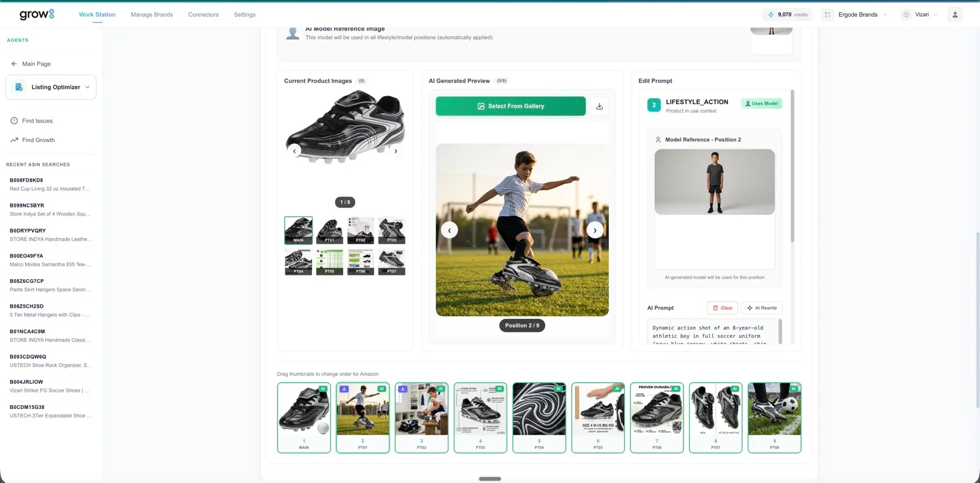Screen dimensions: 980x483
Task: Go to the Connectors tab
Action: pos(203,15)
